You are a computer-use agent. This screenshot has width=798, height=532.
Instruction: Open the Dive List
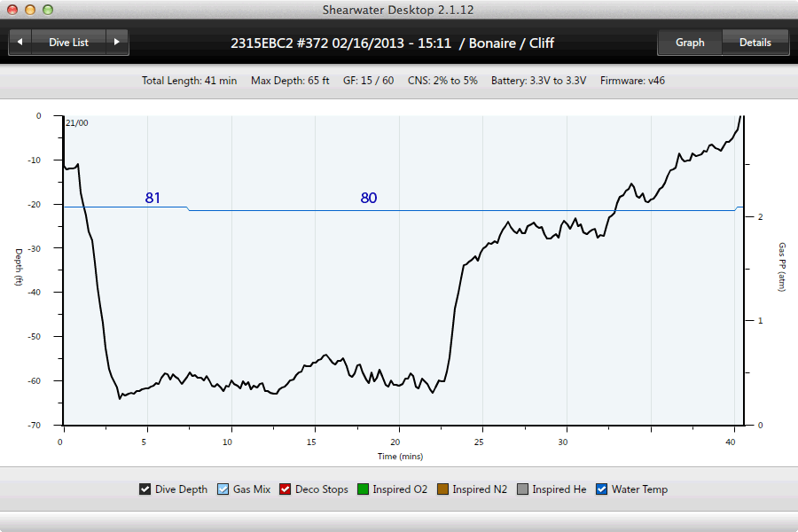(68, 42)
